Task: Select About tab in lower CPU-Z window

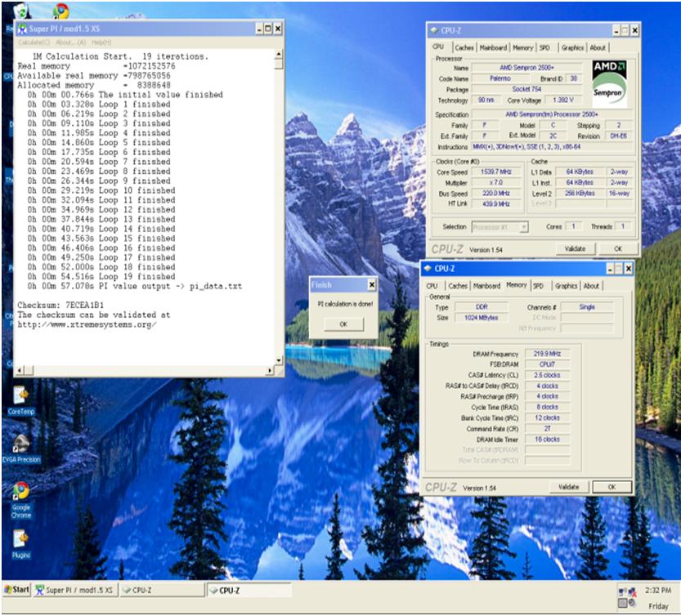Action: 591,286
